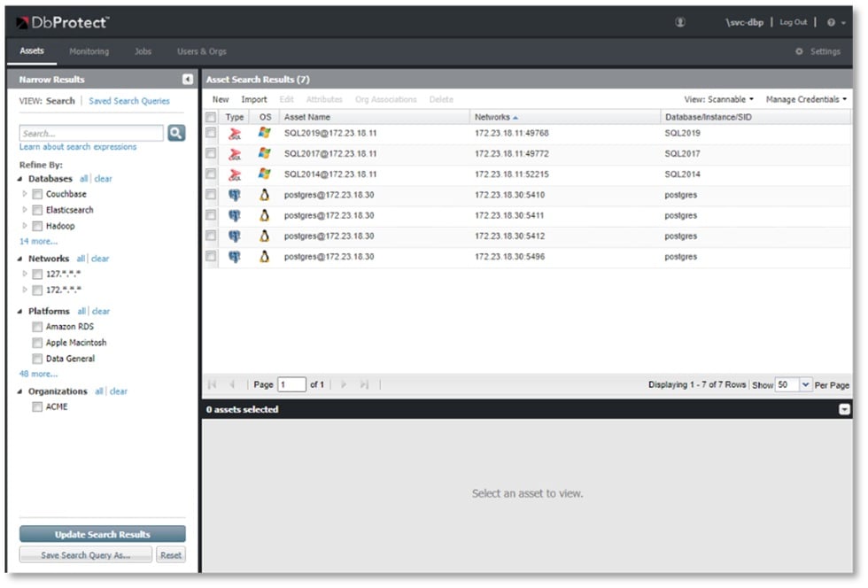This screenshot has width=868, height=588.
Task: Open Saved Search Queries view
Action: tap(129, 101)
